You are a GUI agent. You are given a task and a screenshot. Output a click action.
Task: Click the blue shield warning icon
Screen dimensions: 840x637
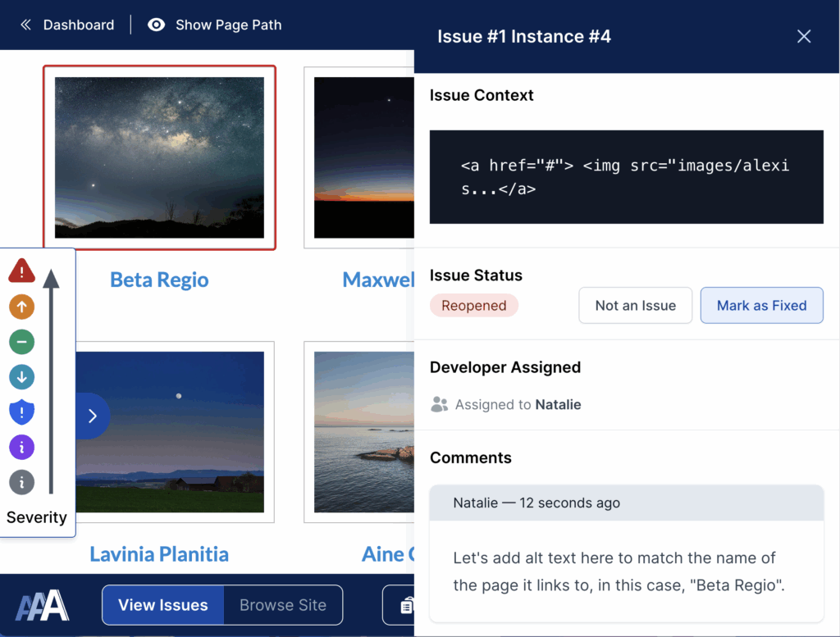(x=22, y=412)
